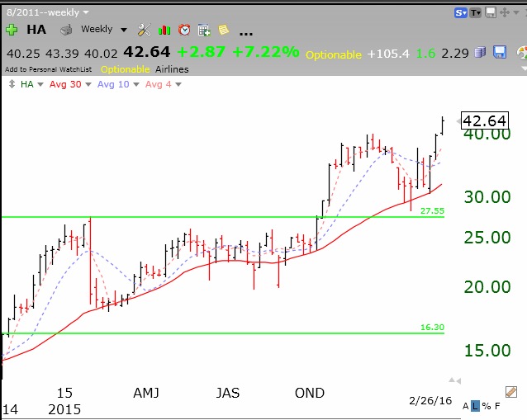Viewport: 527px width, 420px height.
Task: Open the Avg 30 indicator dropdown
Action: point(88,84)
